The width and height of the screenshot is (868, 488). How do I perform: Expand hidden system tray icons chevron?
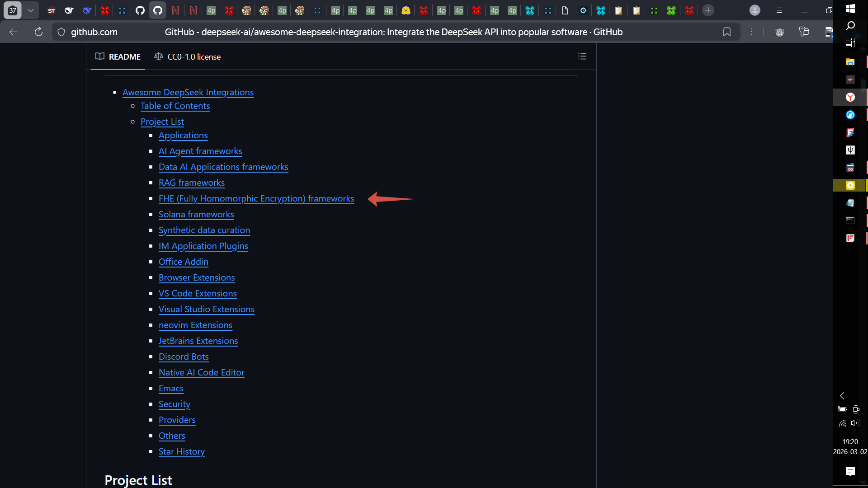click(842, 396)
